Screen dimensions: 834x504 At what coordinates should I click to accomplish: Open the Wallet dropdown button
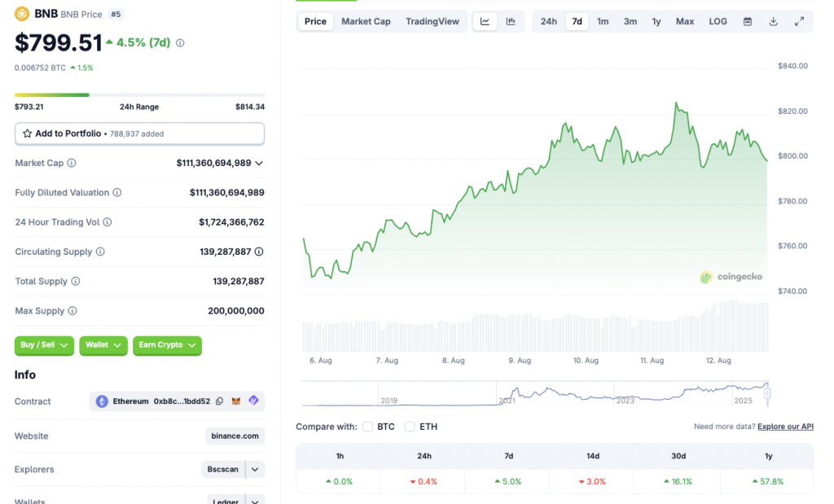103,345
